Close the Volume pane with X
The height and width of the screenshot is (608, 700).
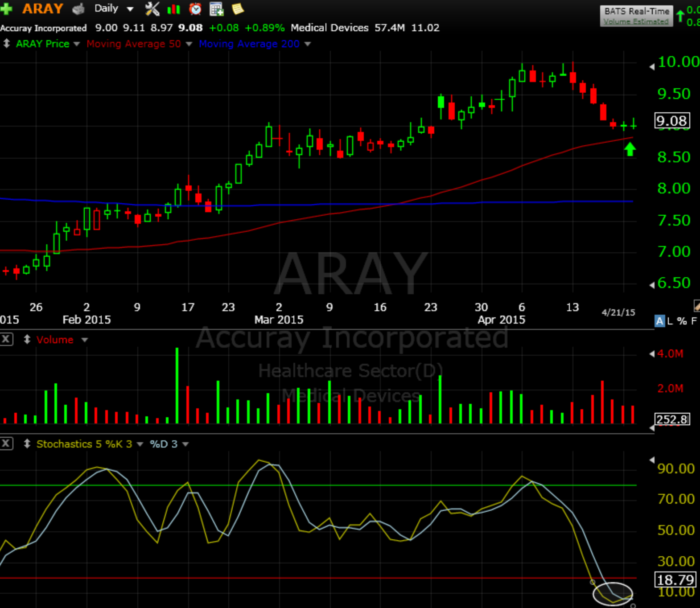[x=6, y=339]
